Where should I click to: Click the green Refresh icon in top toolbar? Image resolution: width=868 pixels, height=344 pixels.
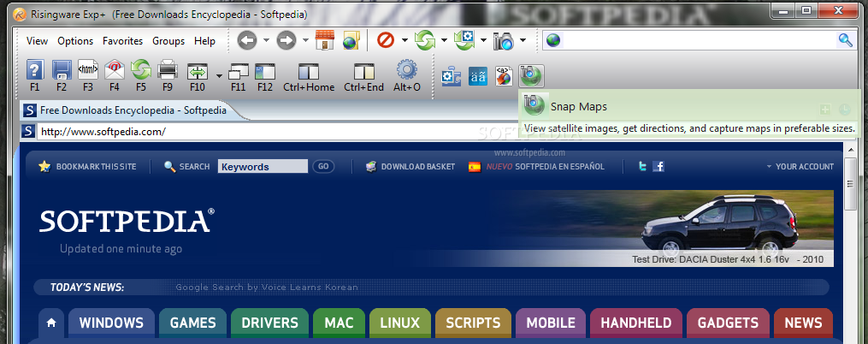click(425, 40)
